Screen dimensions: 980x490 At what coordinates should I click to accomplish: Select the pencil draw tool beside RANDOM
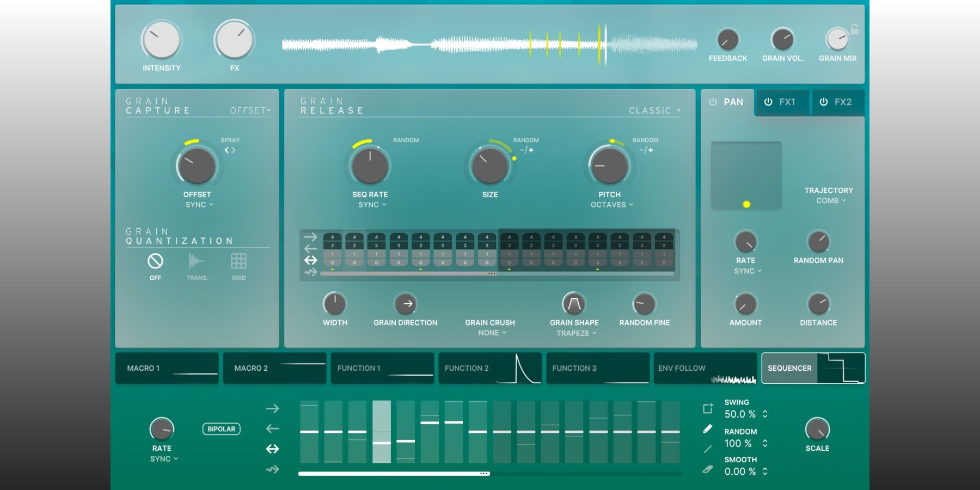(707, 430)
